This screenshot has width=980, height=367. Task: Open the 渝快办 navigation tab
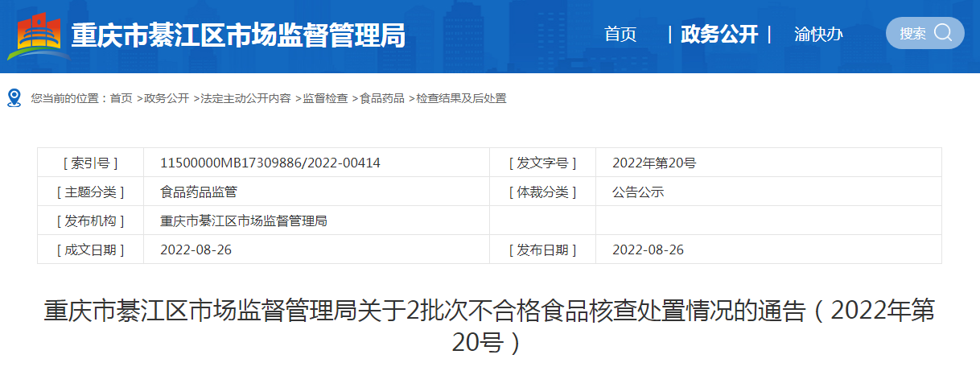(818, 34)
